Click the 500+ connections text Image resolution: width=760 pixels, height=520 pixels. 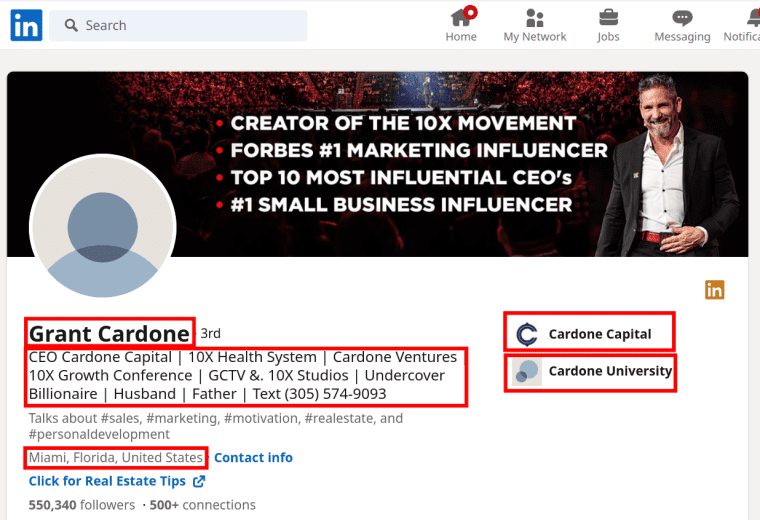click(x=202, y=505)
